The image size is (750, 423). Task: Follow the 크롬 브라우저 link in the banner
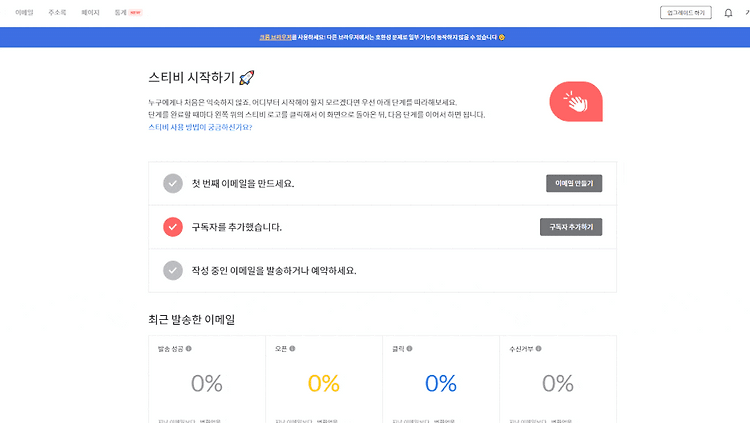point(276,37)
